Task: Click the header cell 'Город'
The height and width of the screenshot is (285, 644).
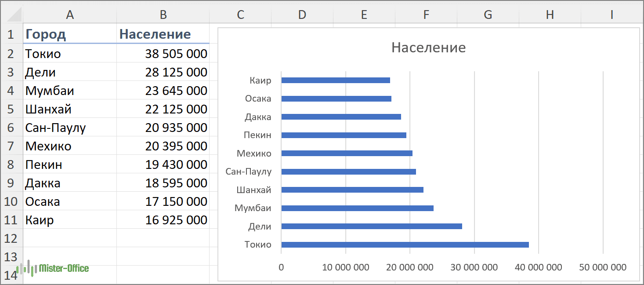Action: pos(69,34)
